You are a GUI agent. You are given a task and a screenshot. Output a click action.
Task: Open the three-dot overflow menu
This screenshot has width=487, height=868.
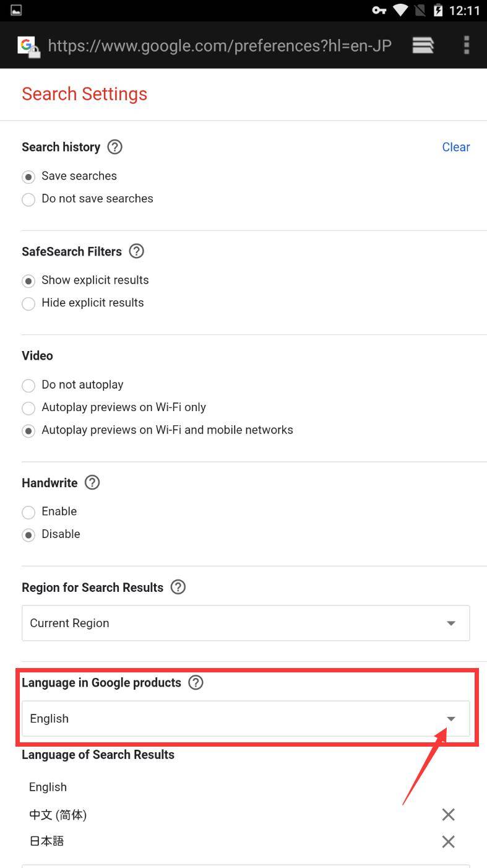pyautogui.click(x=466, y=45)
